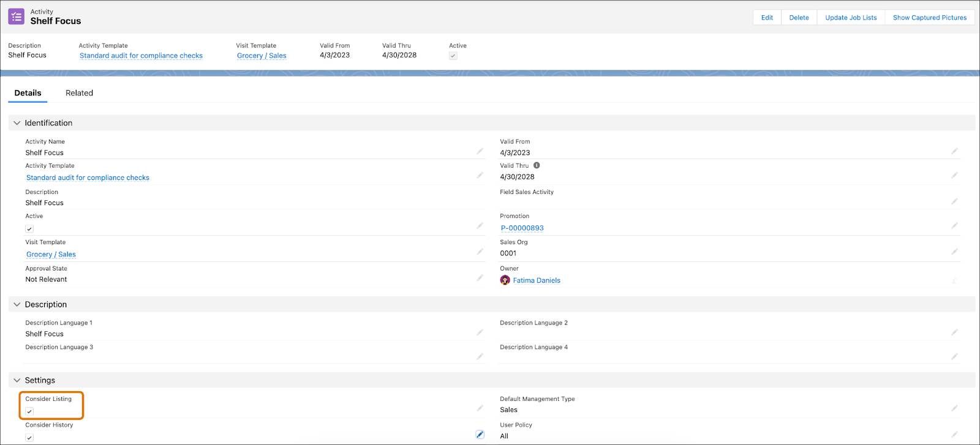980x445 pixels.
Task: Collapse the Description section
Action: (17, 304)
